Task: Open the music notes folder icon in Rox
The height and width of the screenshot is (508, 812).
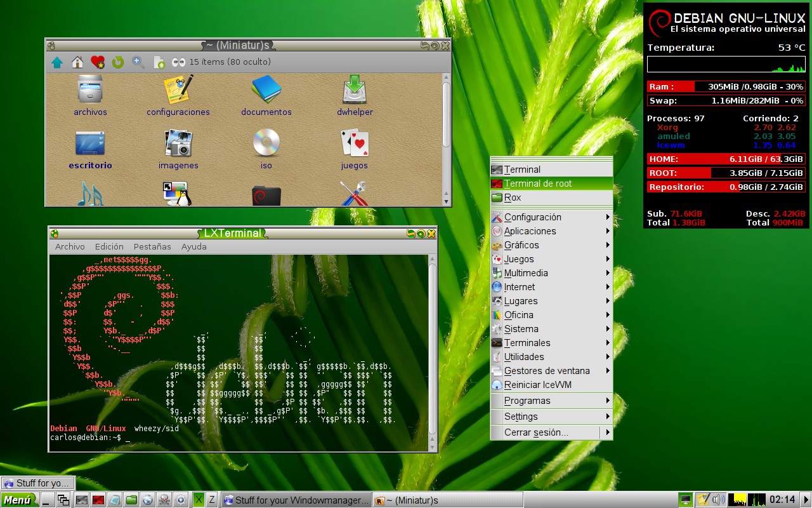Action: [90, 194]
